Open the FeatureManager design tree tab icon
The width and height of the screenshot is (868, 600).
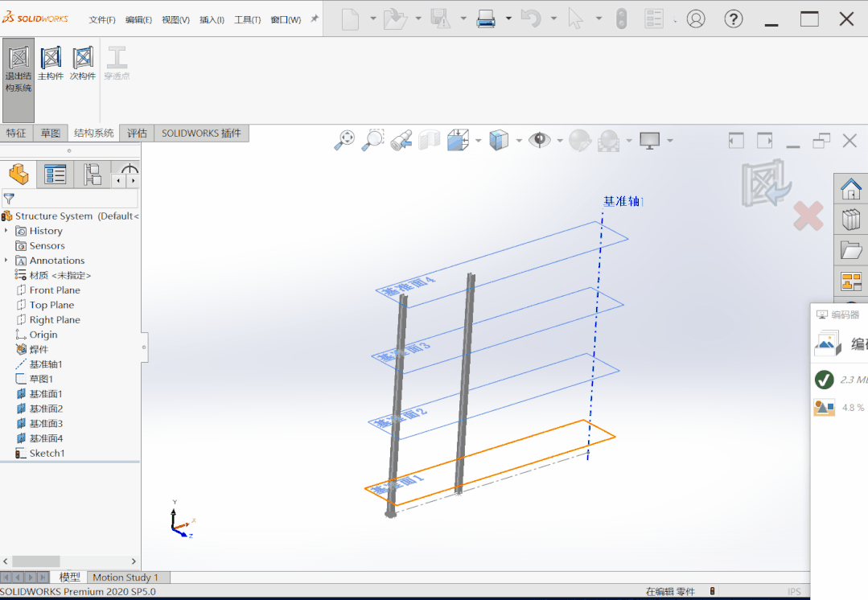[x=19, y=175]
